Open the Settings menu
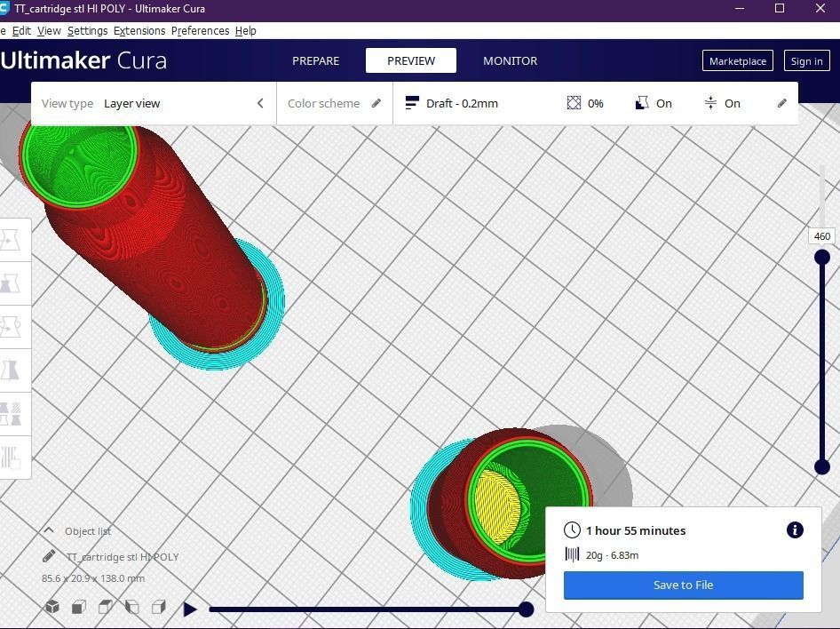 (87, 30)
